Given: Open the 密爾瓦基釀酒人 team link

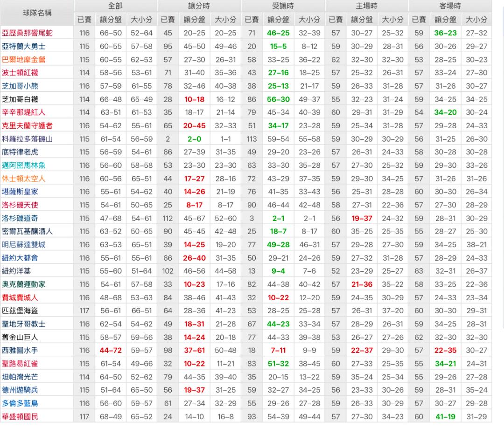Looking at the screenshot, I should click(27, 232).
